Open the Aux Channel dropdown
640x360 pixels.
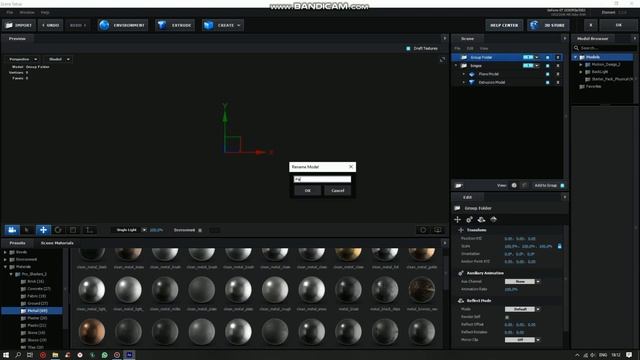click(x=522, y=282)
